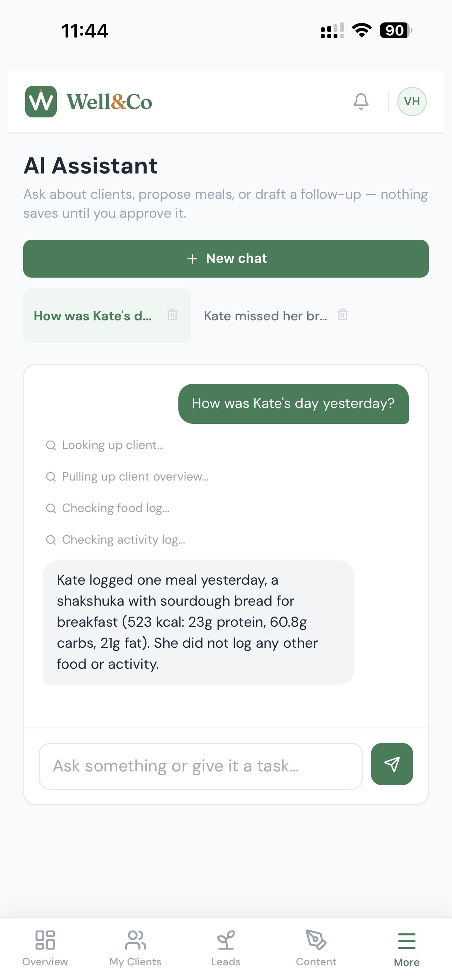Open the "Kate missed her br…" conversation
The image size is (452, 980).
point(266,316)
